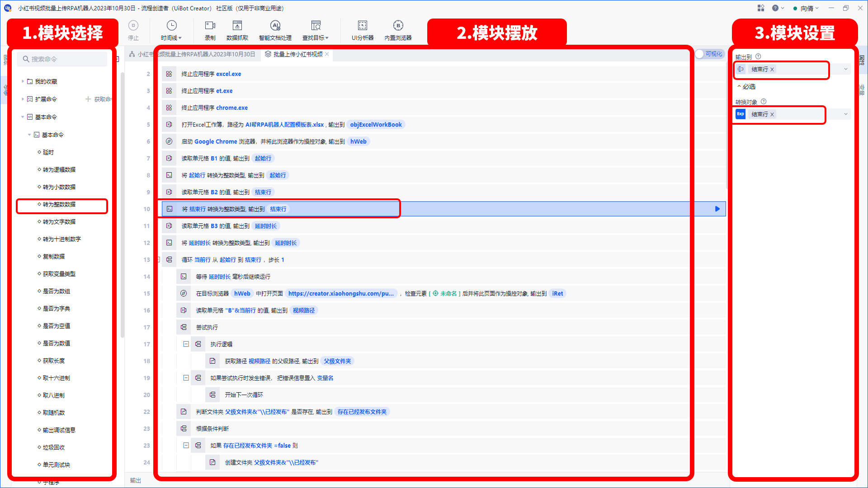Collapse the nested 基本命令 subgroup

coord(29,135)
